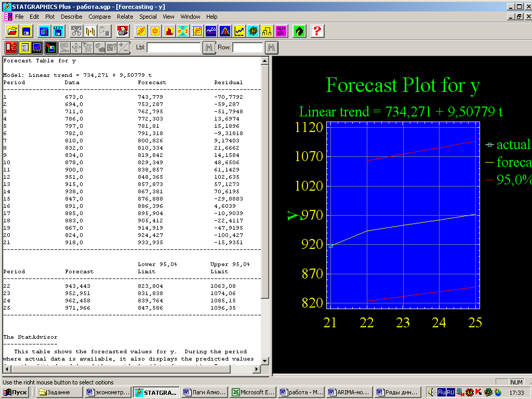
Task: Click the Forecast Plot for y title
Action: coord(403,85)
